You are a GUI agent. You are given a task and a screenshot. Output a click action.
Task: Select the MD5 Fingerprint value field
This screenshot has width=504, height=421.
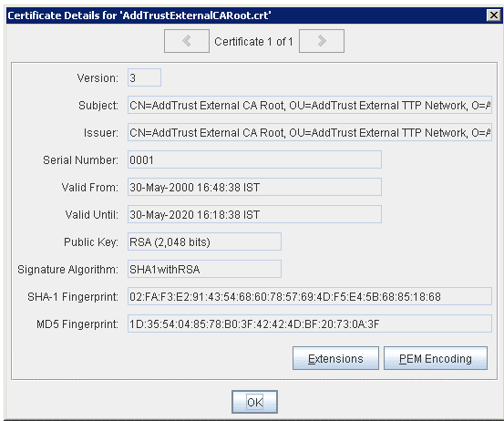[310, 323]
